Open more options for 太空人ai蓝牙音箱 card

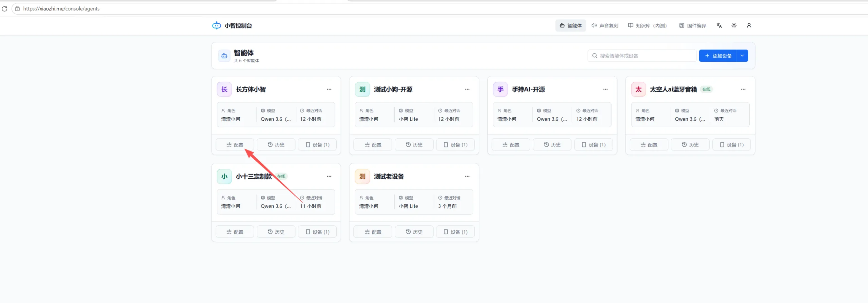click(x=743, y=89)
